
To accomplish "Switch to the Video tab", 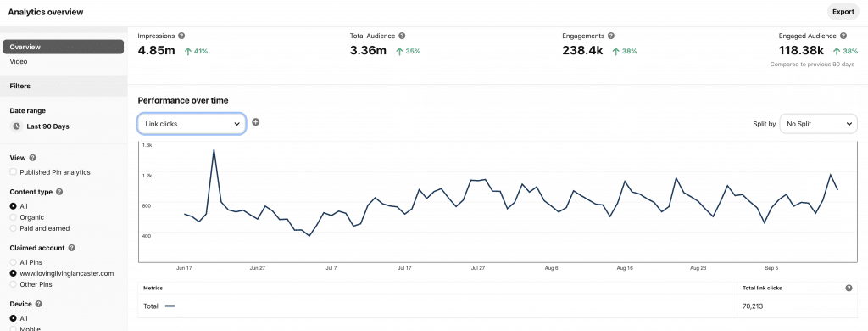I will 19,62.
